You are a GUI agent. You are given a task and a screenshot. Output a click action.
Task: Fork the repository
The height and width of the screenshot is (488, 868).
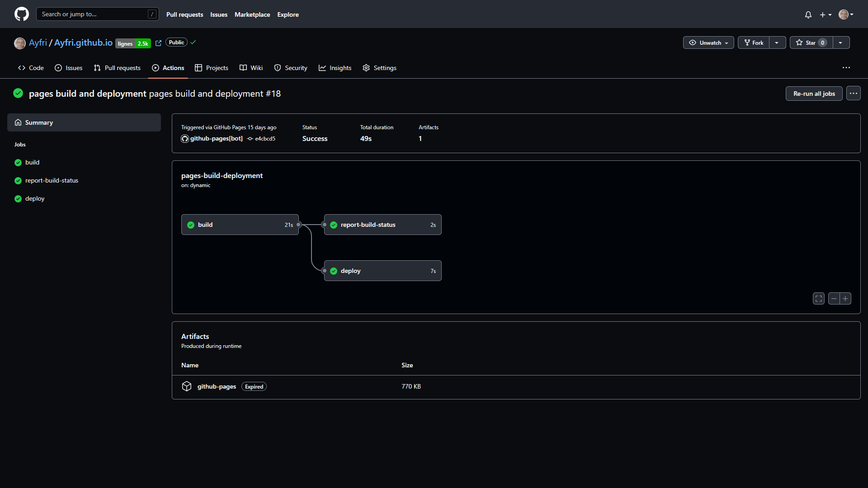pos(754,42)
